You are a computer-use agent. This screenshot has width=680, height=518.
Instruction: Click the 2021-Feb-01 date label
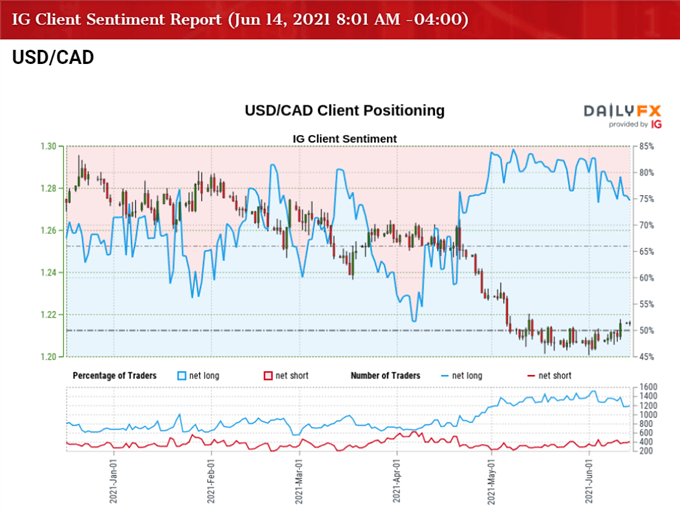coord(211,482)
